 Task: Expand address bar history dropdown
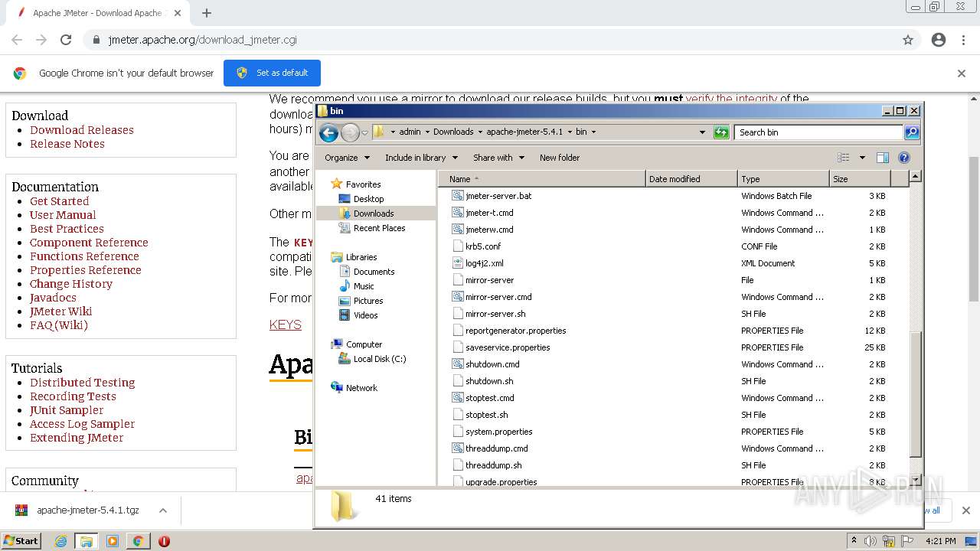tap(702, 132)
